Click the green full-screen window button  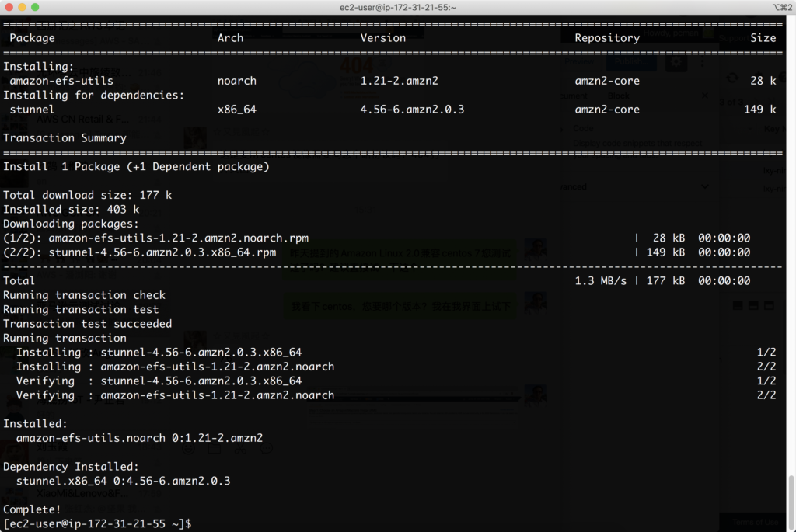click(x=36, y=7)
